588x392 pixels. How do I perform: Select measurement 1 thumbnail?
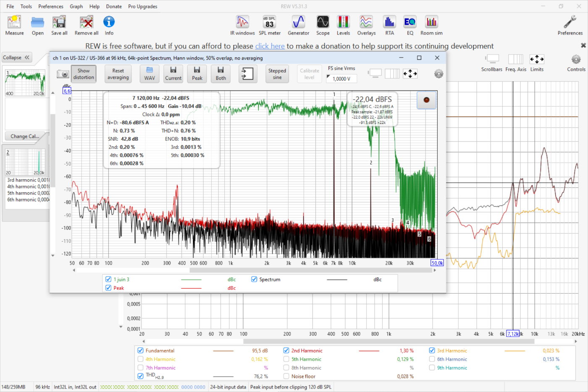point(25,83)
